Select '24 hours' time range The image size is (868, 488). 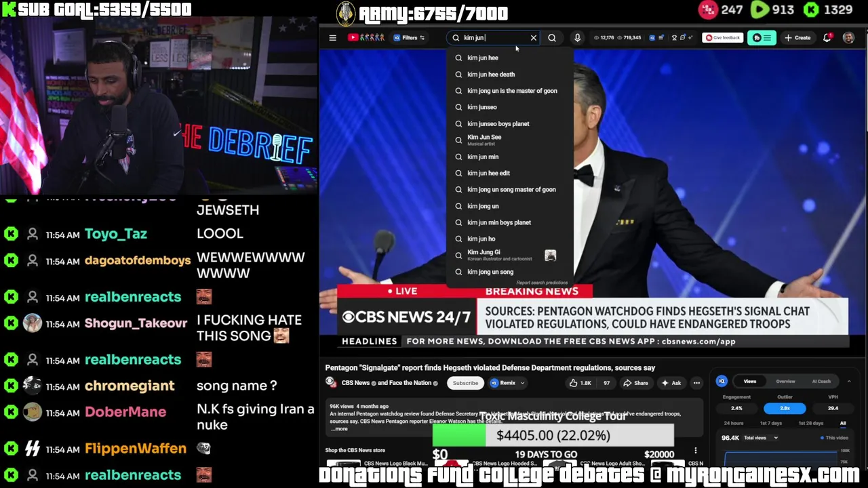pos(734,424)
